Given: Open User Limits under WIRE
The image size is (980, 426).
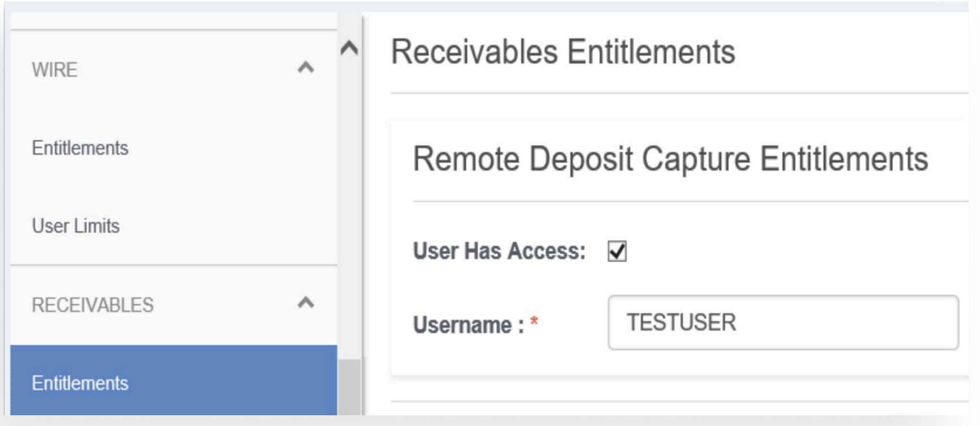Looking at the screenshot, I should pos(76,226).
